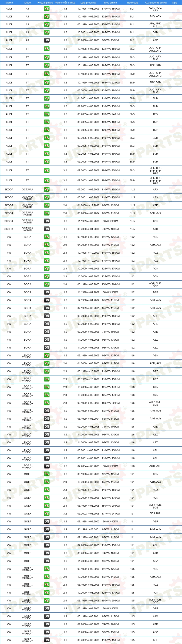Click diesel ON icon in VW Golf 1J1 AGR row
The image size is (182, 644).
(x=47, y=521)
